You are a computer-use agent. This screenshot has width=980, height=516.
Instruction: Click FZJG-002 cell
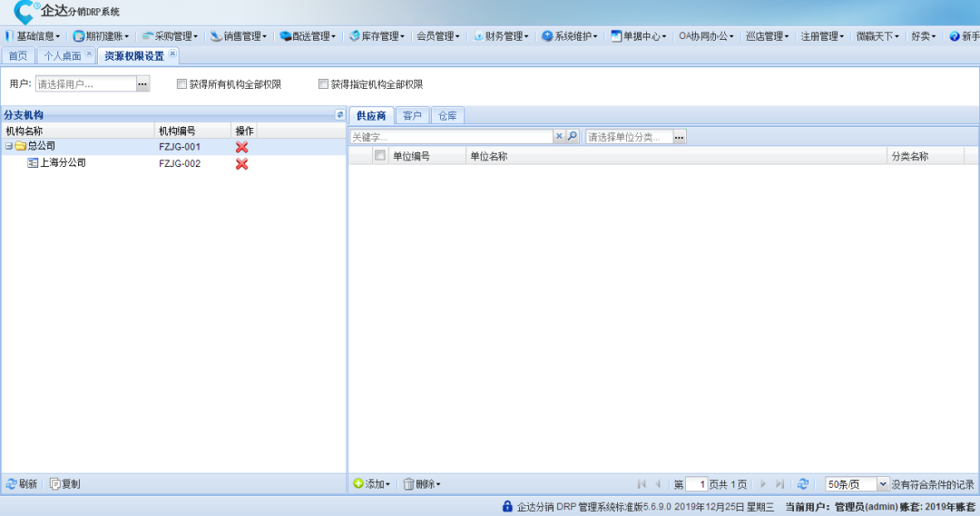[180, 163]
